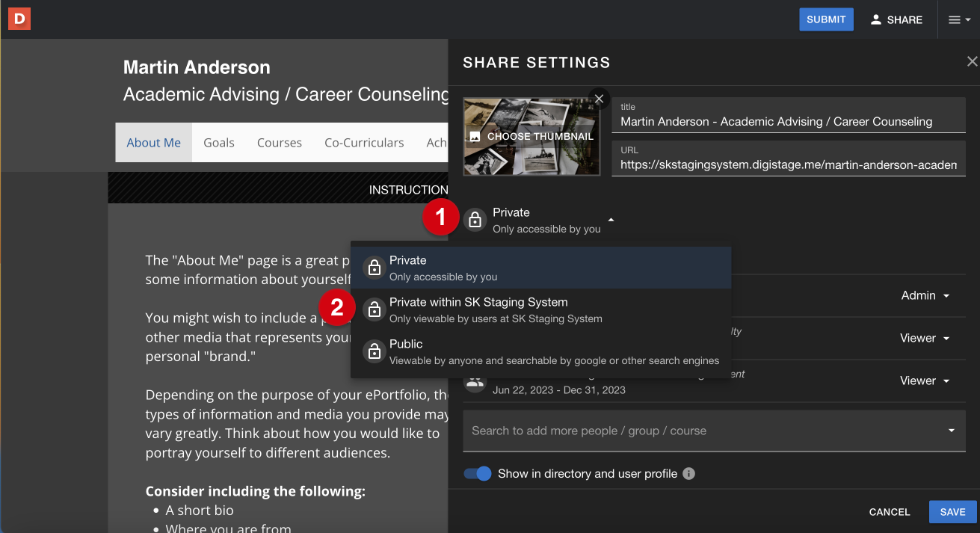Select the Private option in dropdown list
This screenshot has width=980, height=533.
(540, 268)
